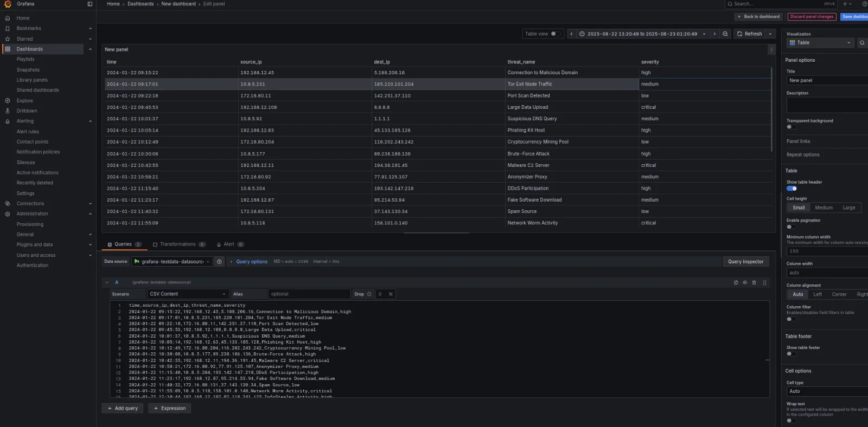Image resolution: width=868 pixels, height=427 pixels.
Task: Switch to the Transformations tab
Action: [x=179, y=244]
